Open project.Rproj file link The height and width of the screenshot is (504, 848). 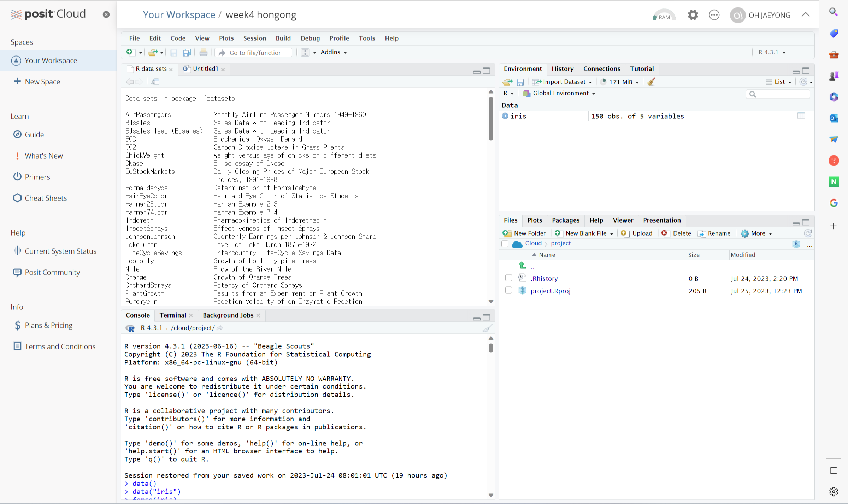(550, 291)
